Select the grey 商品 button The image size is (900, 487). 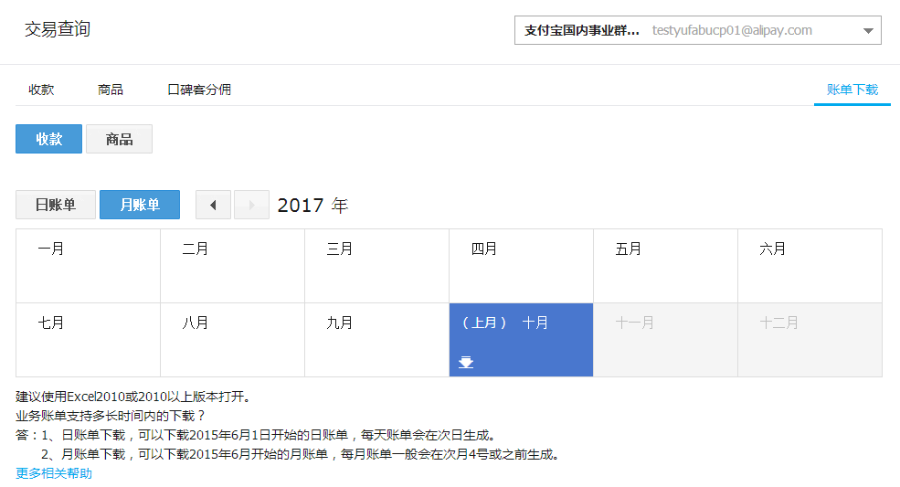tap(119, 139)
